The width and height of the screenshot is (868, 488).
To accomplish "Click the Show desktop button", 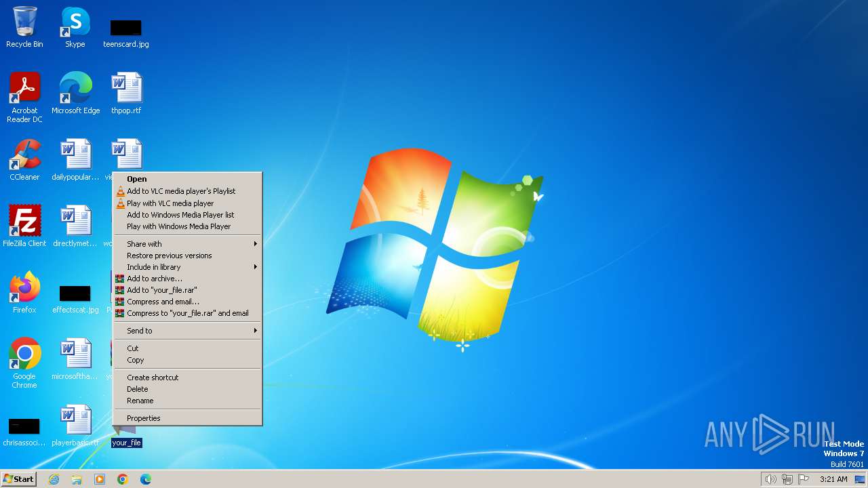I will tap(860, 479).
